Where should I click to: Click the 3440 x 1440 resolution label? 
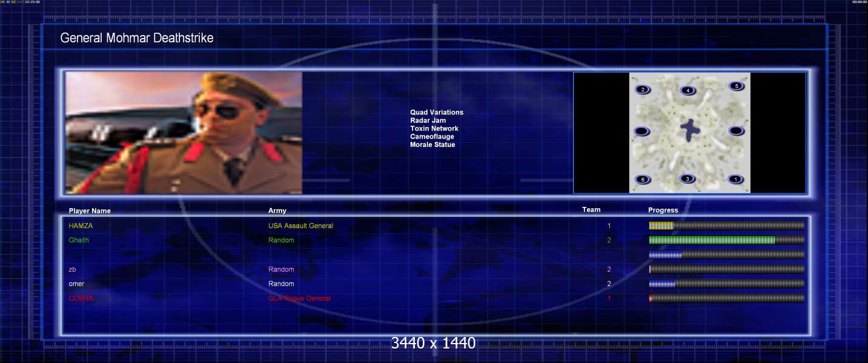pos(433,343)
